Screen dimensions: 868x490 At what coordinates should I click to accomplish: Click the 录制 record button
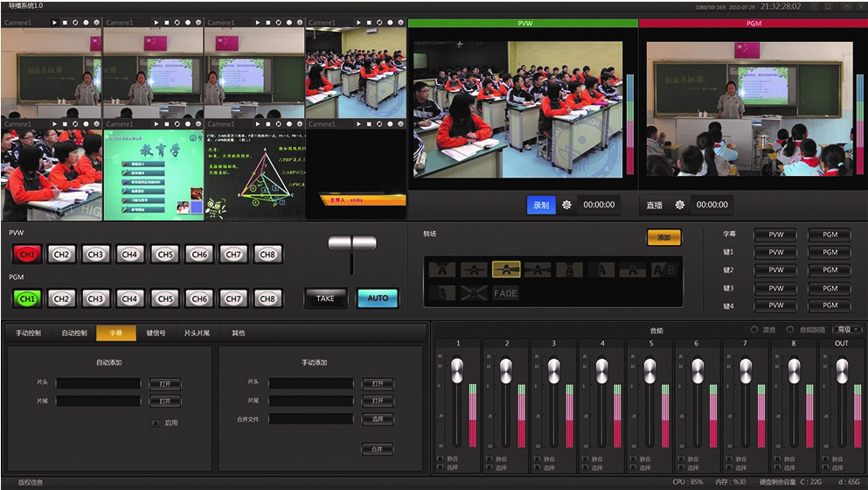pos(541,205)
